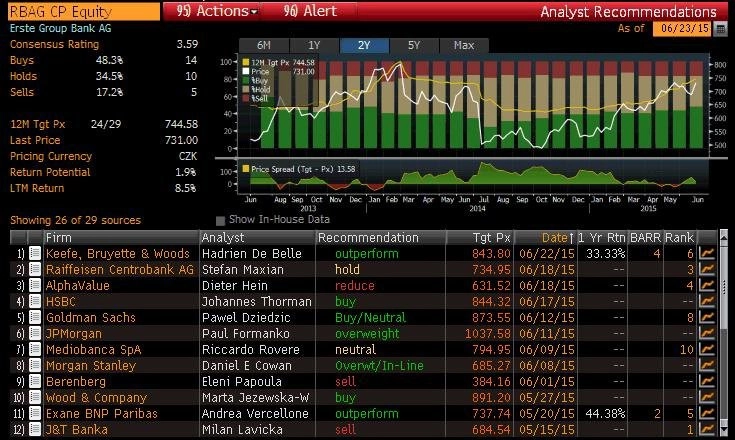Image resolution: width=735 pixels, height=440 pixels.
Task: Open the 95) Actions dropdown menu
Action: [217, 11]
